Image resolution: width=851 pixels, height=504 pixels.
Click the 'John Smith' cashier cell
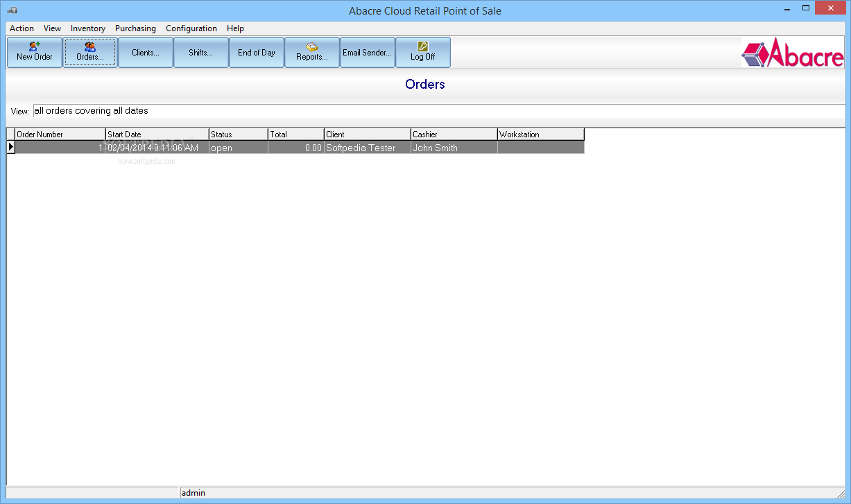pos(454,148)
